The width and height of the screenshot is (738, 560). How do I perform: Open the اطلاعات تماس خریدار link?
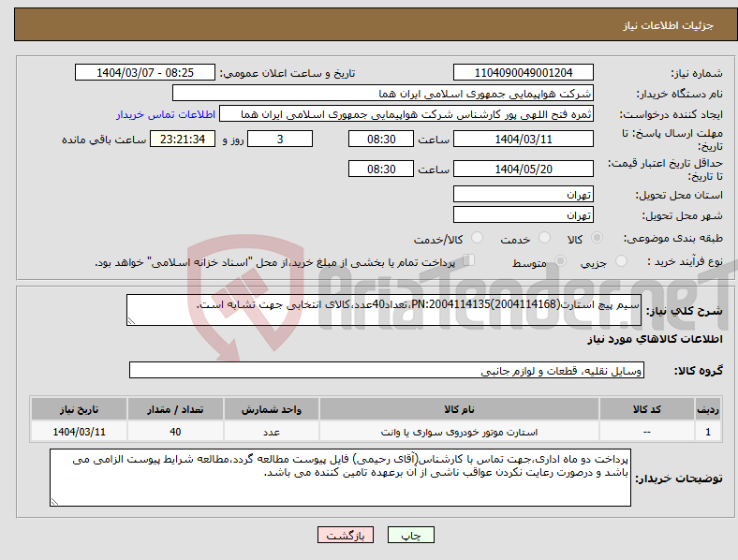pyautogui.click(x=166, y=114)
